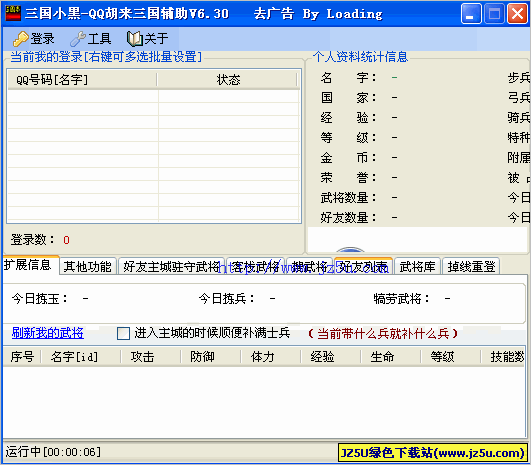Minimize the 三国小黑 window
This screenshot has width=531, height=465.
[471, 14]
